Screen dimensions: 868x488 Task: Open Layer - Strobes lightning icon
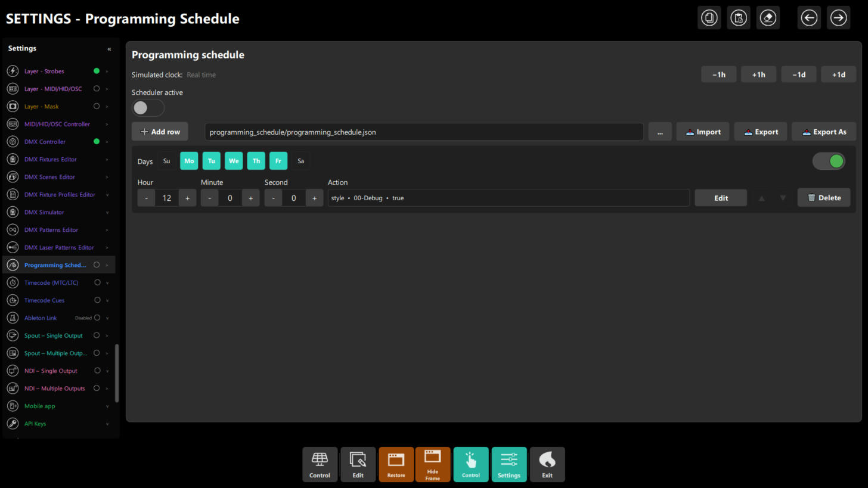(x=13, y=71)
